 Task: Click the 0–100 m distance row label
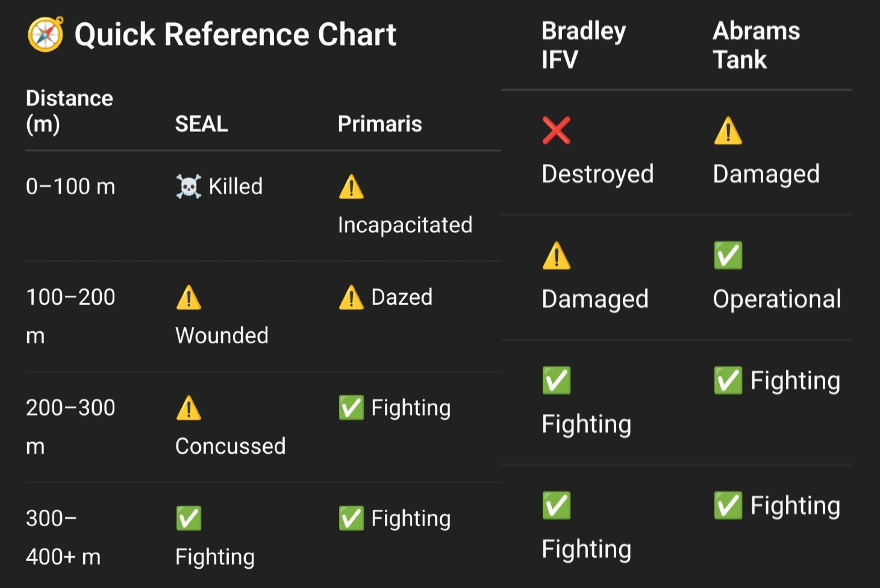click(x=70, y=187)
